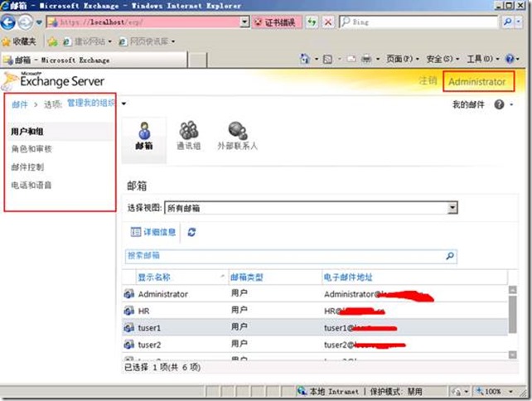Click the certificate error warning button

[277, 22]
